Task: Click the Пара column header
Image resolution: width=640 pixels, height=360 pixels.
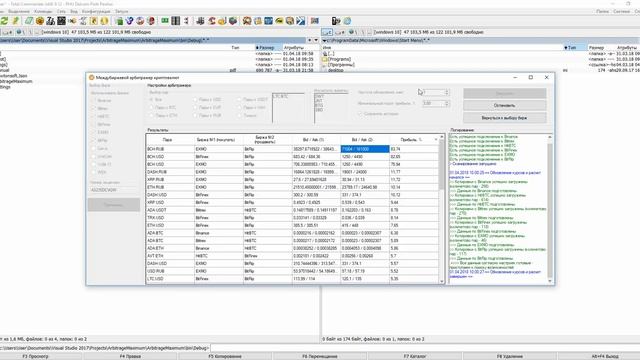Action: tap(170, 140)
